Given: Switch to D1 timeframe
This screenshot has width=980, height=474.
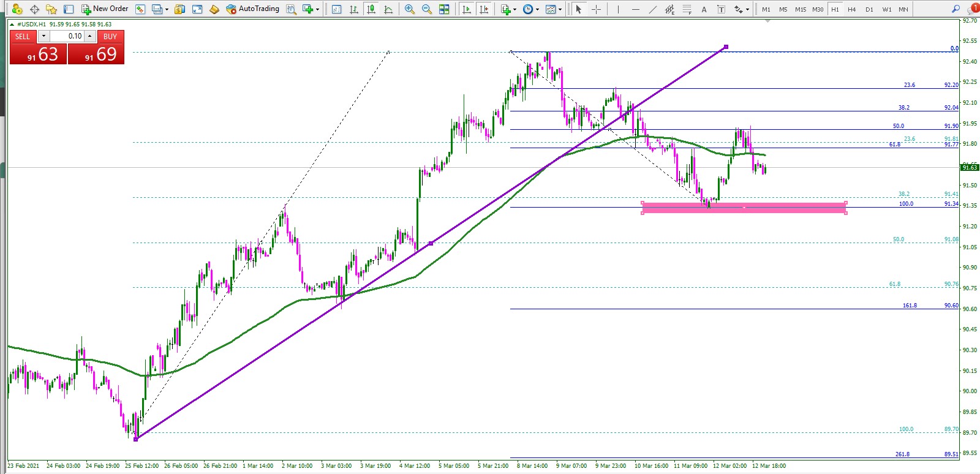Looking at the screenshot, I should [869, 9].
